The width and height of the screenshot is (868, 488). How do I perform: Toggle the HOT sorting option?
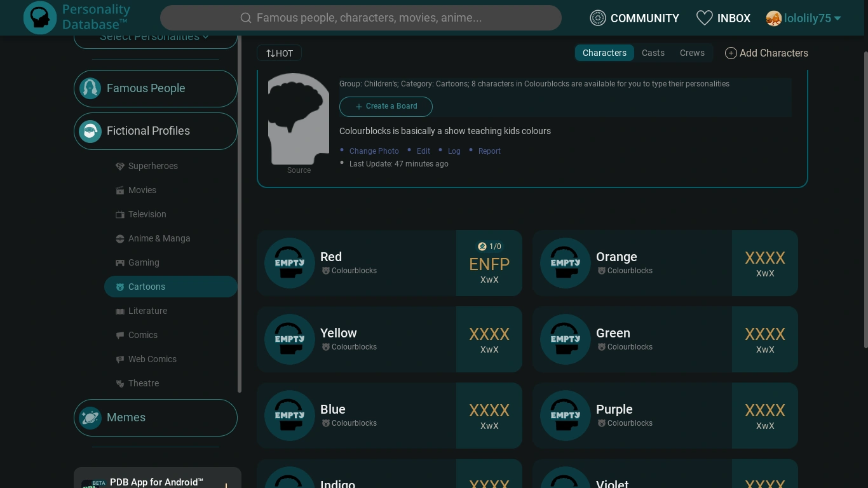[279, 53]
